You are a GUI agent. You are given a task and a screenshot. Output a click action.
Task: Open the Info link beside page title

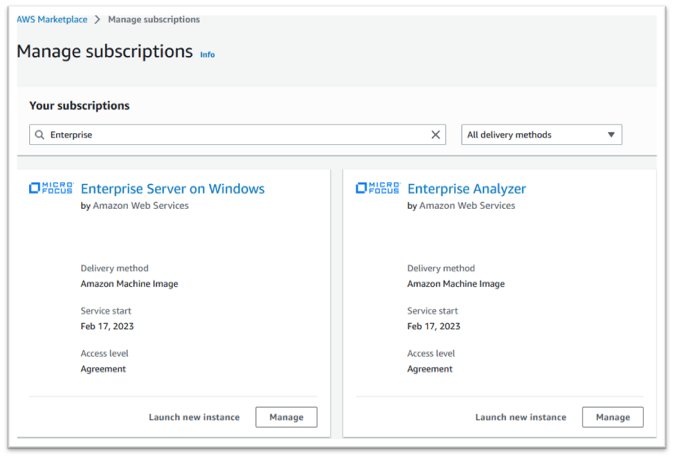(x=207, y=54)
